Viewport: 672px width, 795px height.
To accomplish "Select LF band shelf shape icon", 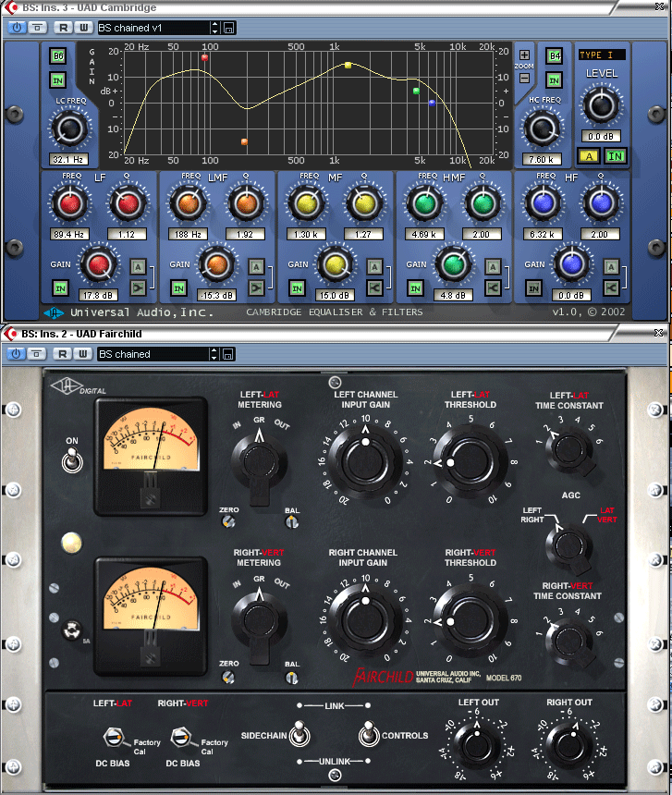I will 138,288.
